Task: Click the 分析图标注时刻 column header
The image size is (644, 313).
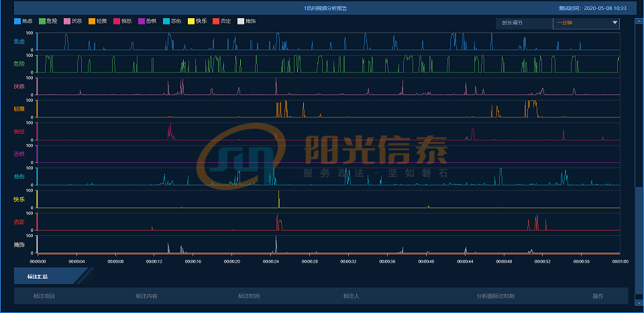Action: coord(495,296)
